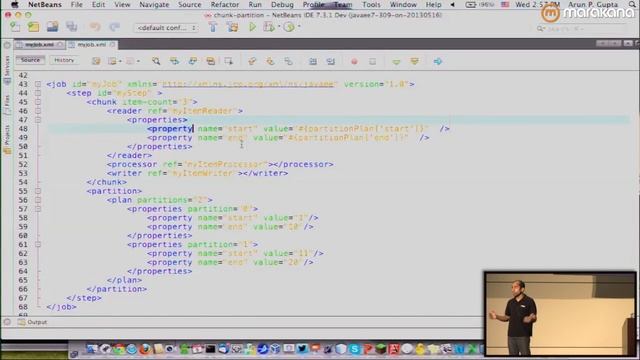640x360 pixels.
Task: Click the New File toolbar icon
Action: click(15, 27)
